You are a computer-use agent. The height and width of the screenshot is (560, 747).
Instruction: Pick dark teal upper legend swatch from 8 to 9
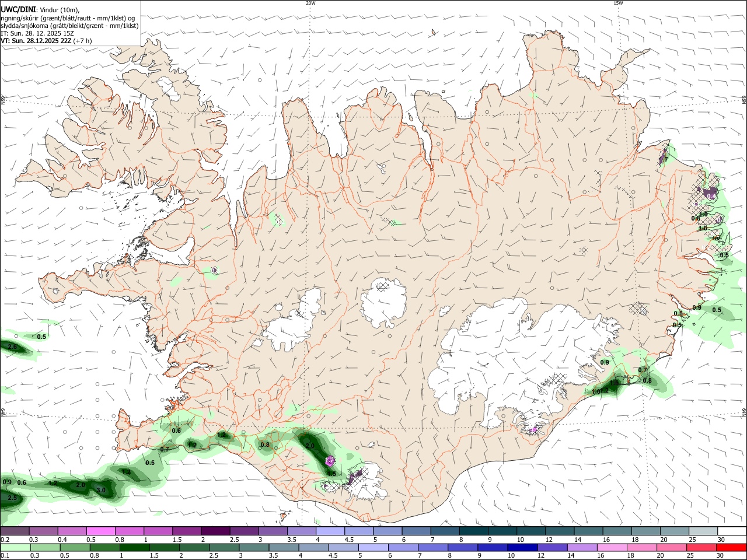click(x=474, y=531)
